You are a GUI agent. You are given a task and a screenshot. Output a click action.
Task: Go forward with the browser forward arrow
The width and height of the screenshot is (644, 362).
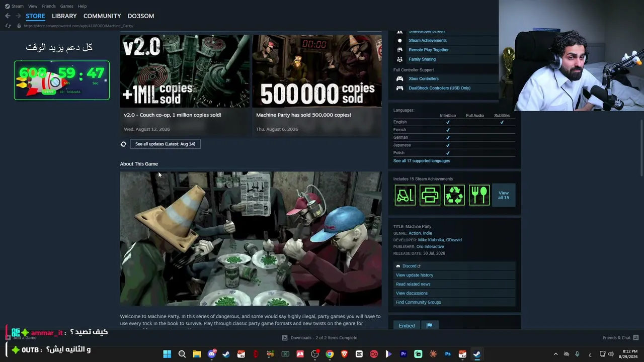point(18,16)
